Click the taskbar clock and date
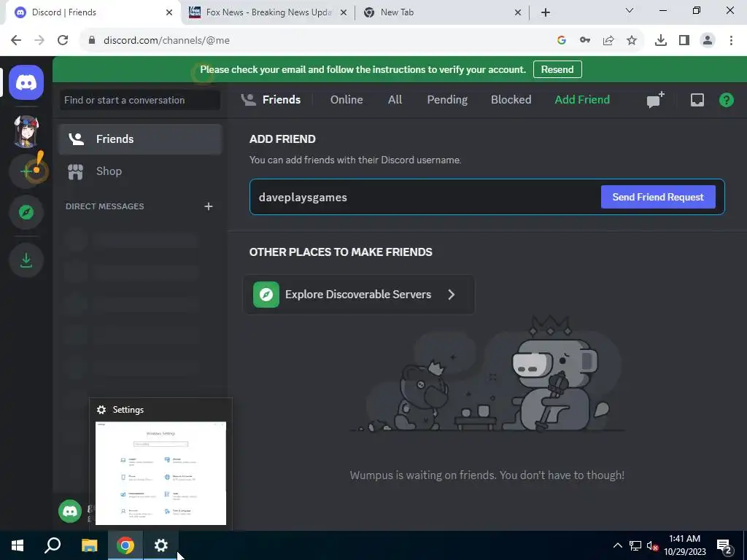This screenshot has width=747, height=560. point(684,545)
